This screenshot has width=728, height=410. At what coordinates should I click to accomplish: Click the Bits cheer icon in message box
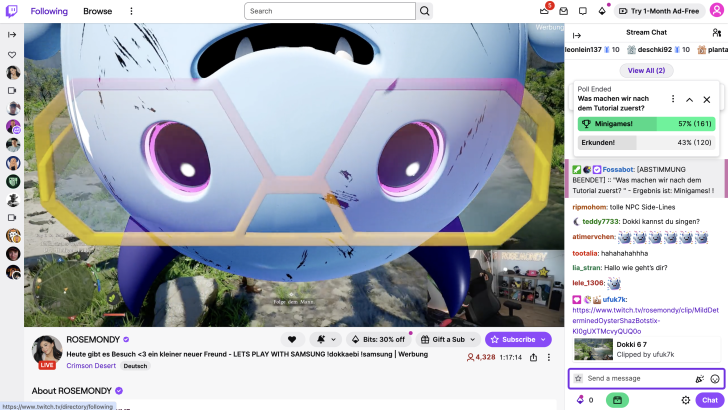pyautogui.click(x=700, y=379)
